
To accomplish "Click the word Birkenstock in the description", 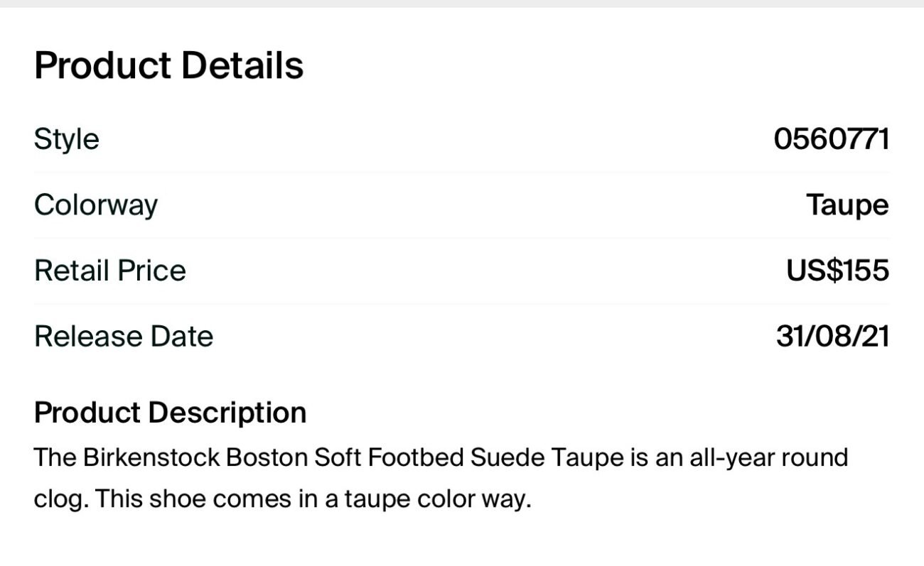I will 151,457.
